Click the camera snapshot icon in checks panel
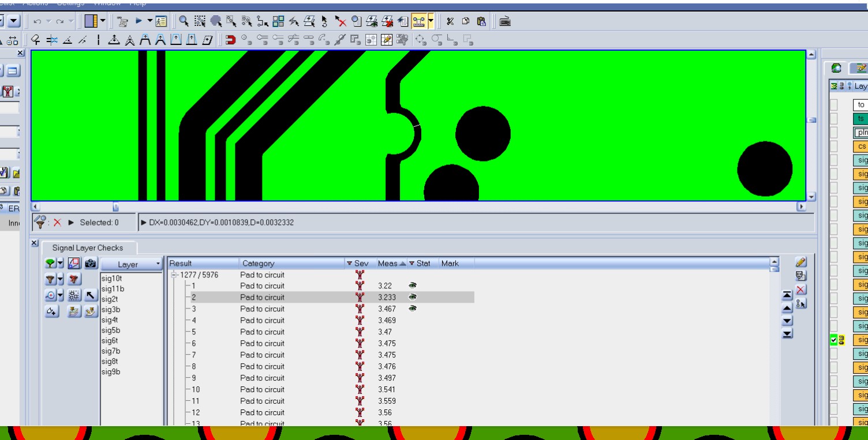868x440 pixels. 91,264
